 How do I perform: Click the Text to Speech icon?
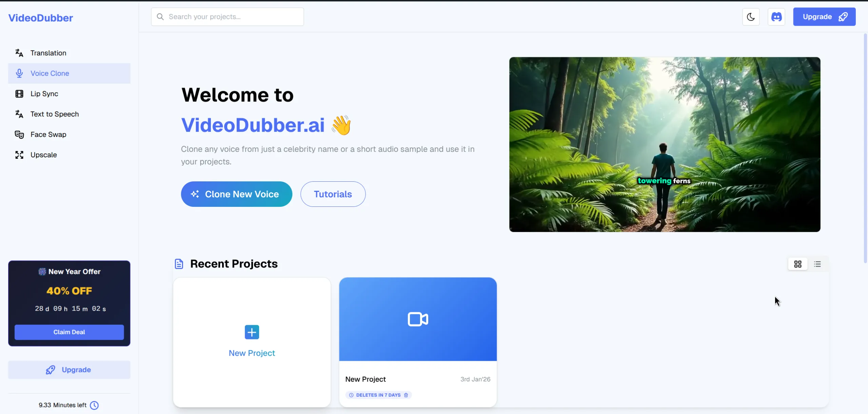click(19, 114)
